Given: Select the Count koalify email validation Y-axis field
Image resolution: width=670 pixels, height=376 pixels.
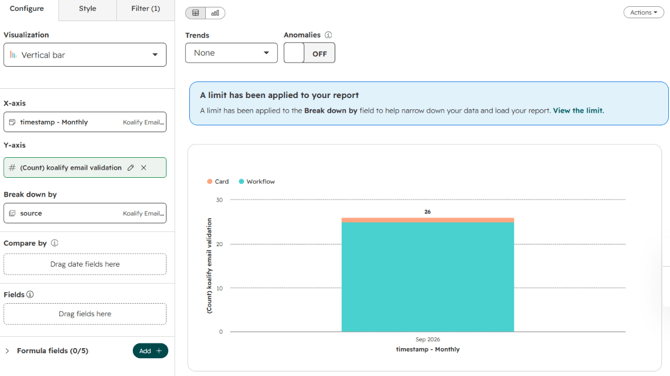Looking at the screenshot, I should coord(85,167).
